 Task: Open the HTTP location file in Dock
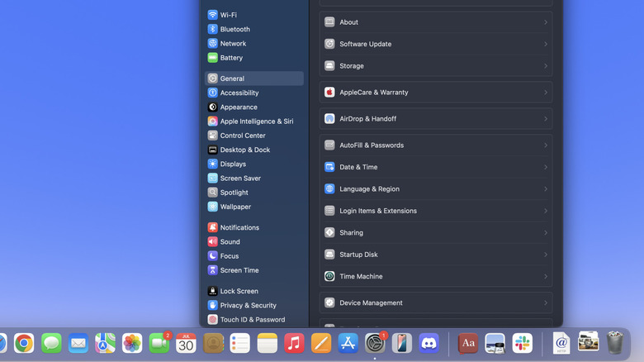point(561,343)
